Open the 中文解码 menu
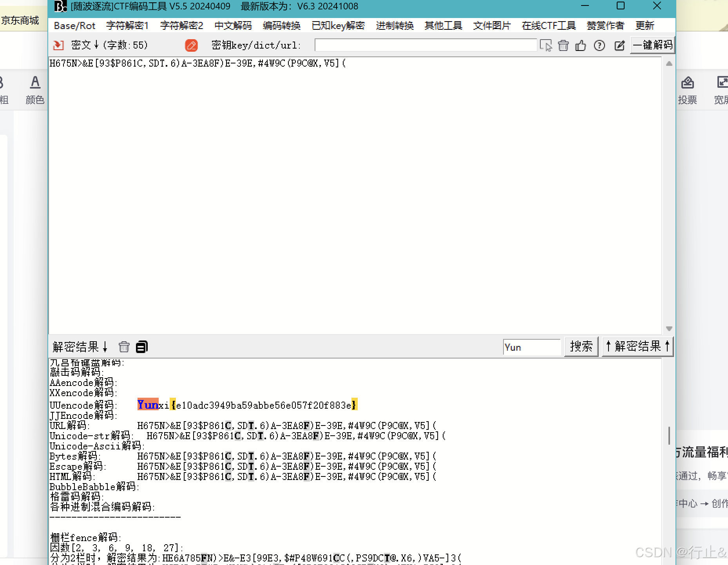The height and width of the screenshot is (565, 728). [233, 26]
